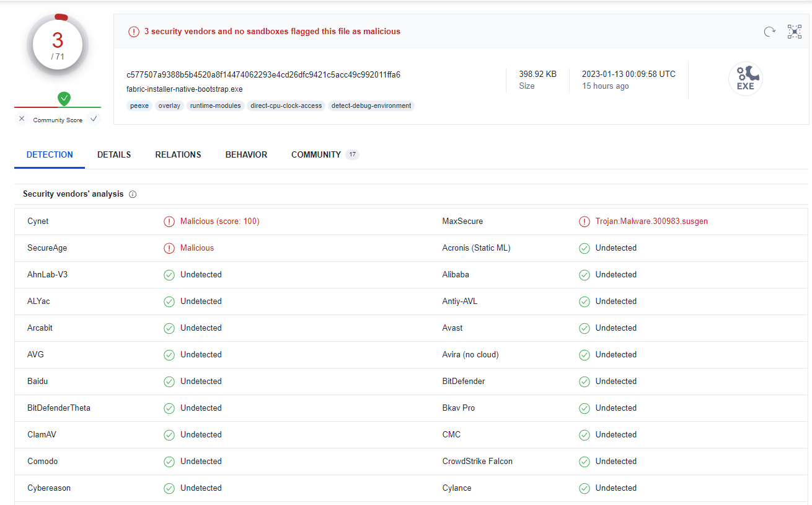Click the green Undetected checkmark next to Avast
This screenshot has height=505, width=812.
(584, 328)
